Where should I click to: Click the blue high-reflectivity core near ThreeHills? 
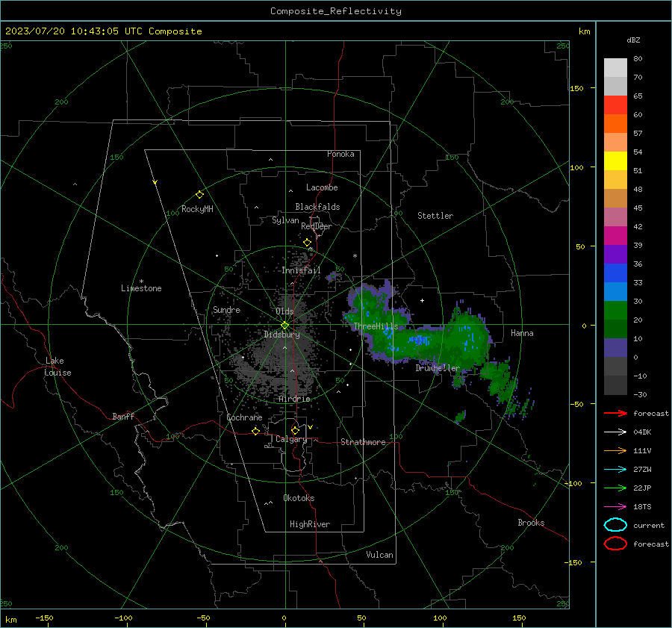pyautogui.click(x=420, y=341)
